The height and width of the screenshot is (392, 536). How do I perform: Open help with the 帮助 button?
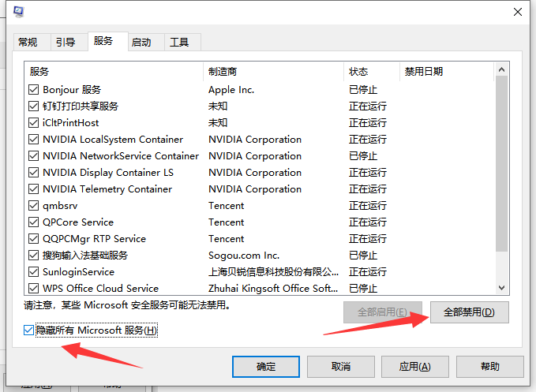click(x=490, y=367)
